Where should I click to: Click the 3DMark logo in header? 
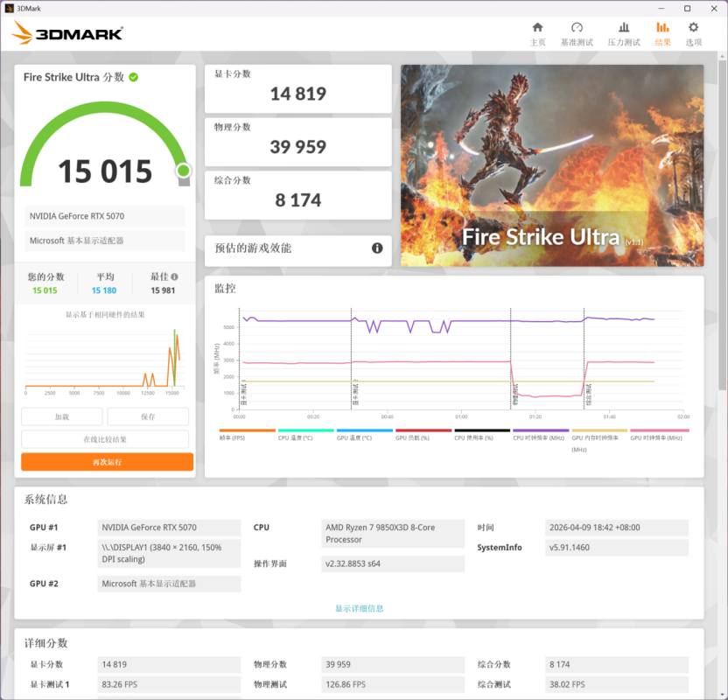67,34
